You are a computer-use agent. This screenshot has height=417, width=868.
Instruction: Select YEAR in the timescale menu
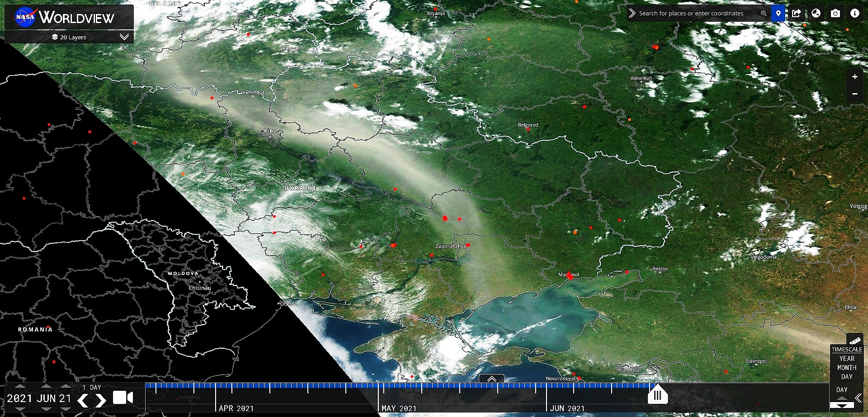tap(847, 359)
